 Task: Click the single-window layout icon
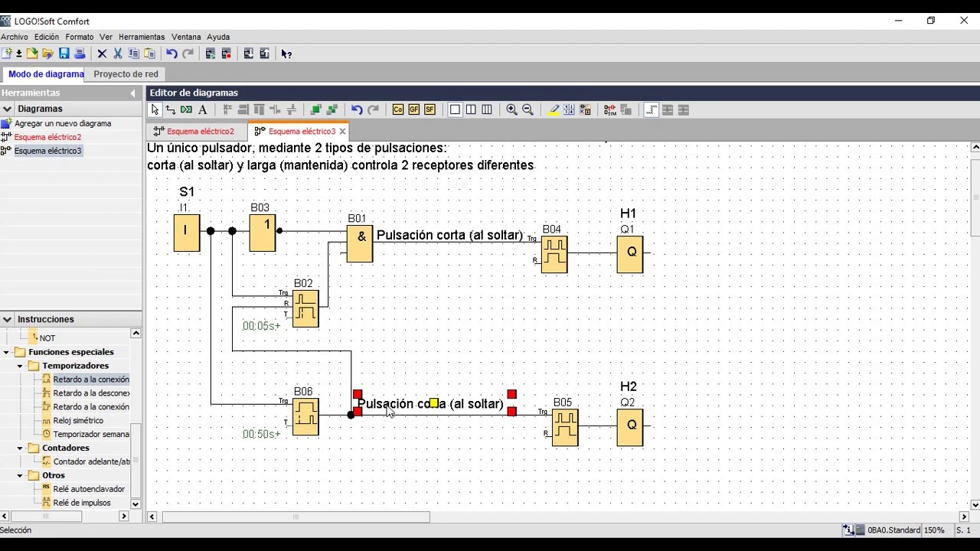pyautogui.click(x=455, y=110)
